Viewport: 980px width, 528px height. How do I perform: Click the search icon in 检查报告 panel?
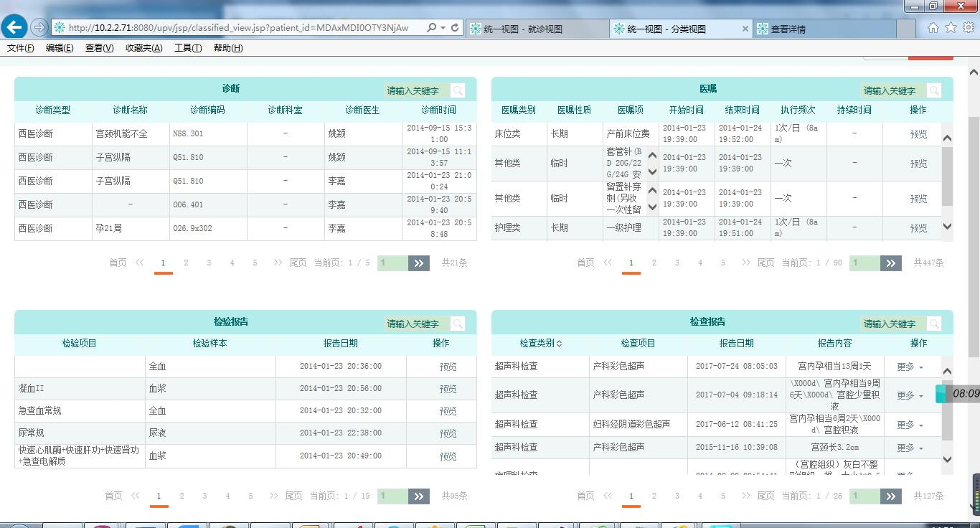[x=933, y=324]
